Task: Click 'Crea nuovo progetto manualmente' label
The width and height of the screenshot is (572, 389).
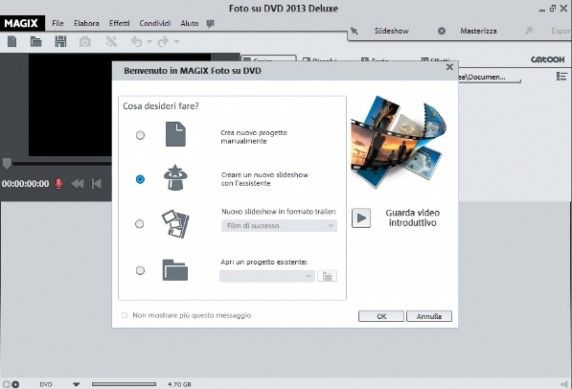Action: click(x=254, y=137)
